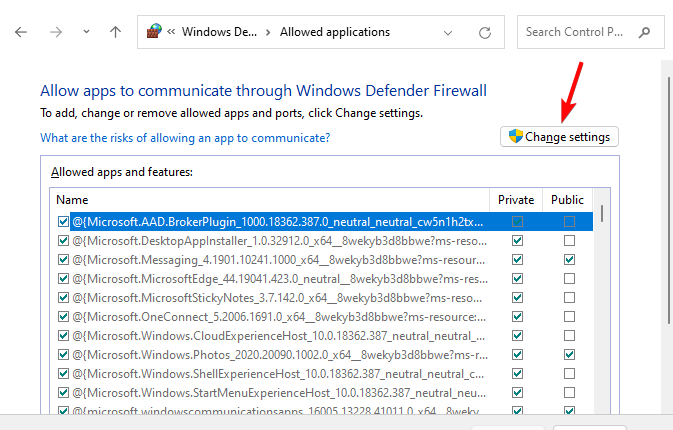Open the risks of allowing an app link
The image size is (673, 430).
[185, 137]
